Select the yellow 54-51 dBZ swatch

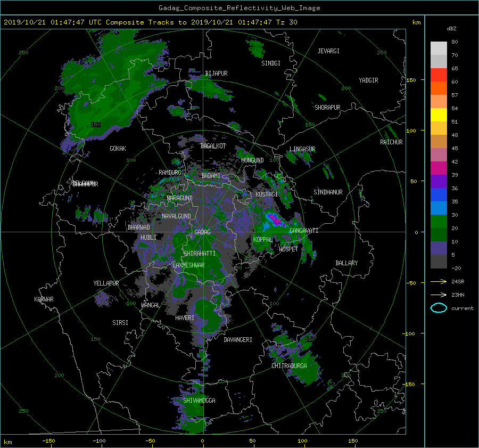439,115
